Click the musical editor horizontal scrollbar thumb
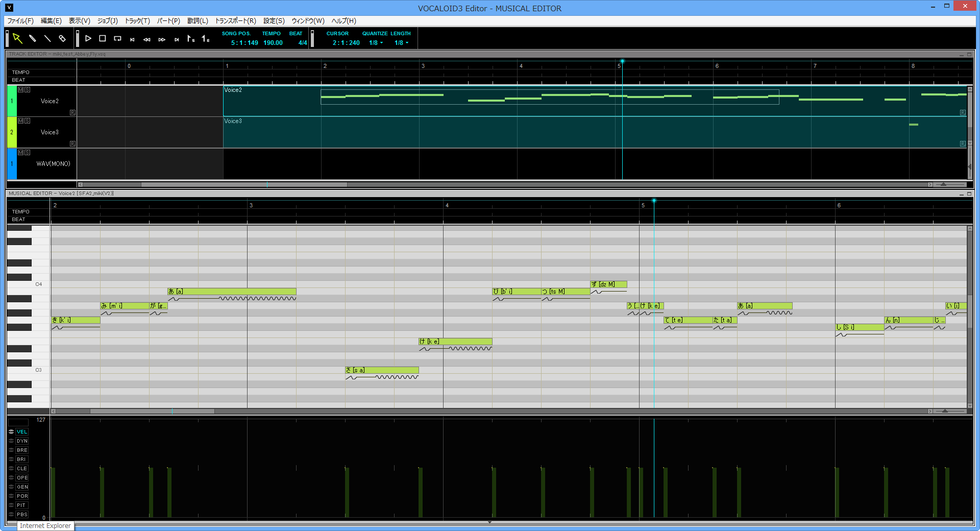This screenshot has height=531, width=980. [152, 411]
